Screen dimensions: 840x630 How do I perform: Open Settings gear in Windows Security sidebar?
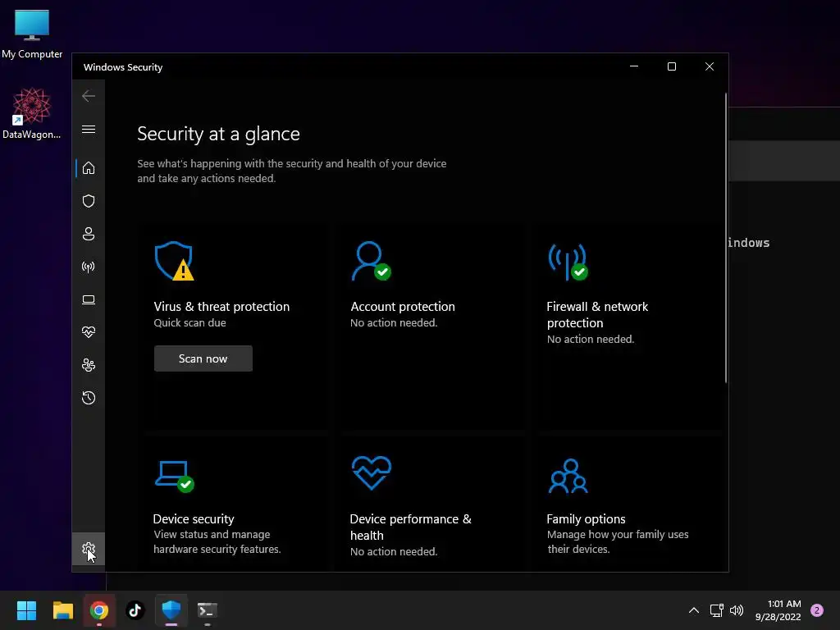pyautogui.click(x=89, y=549)
